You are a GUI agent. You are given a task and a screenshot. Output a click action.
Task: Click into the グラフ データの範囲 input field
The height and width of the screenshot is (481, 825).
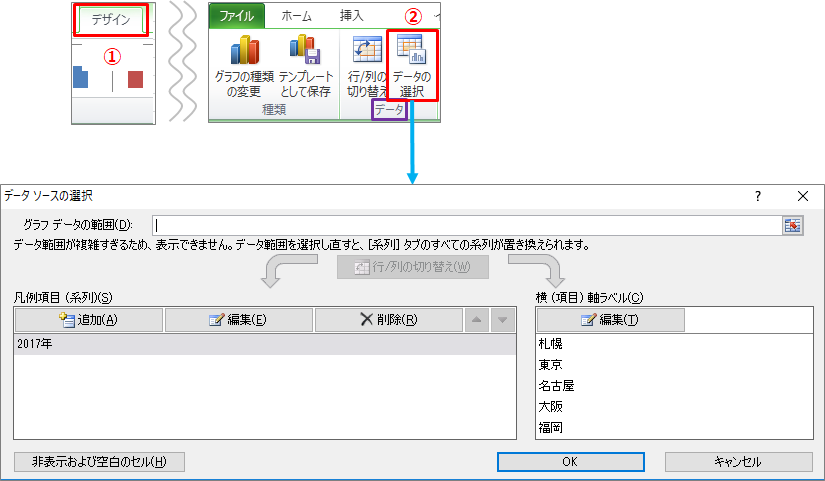click(x=465, y=225)
